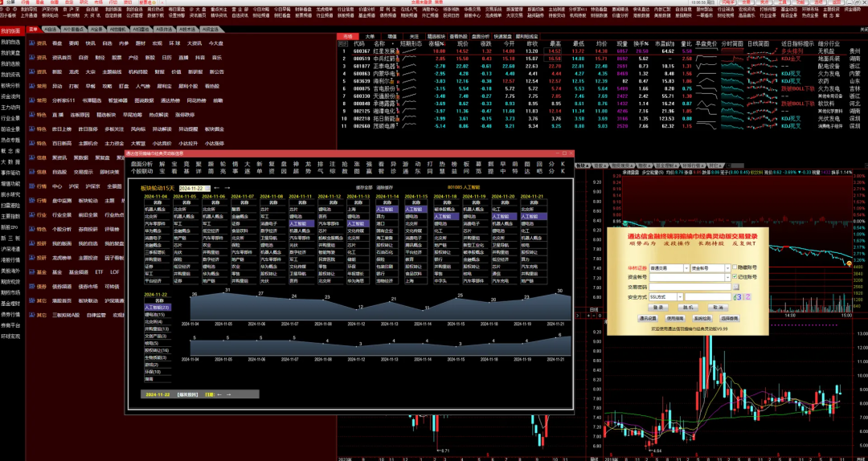868x461 pixels.
Task: Open soft keyboard icon beside 交易密码 field
Action: point(735,288)
